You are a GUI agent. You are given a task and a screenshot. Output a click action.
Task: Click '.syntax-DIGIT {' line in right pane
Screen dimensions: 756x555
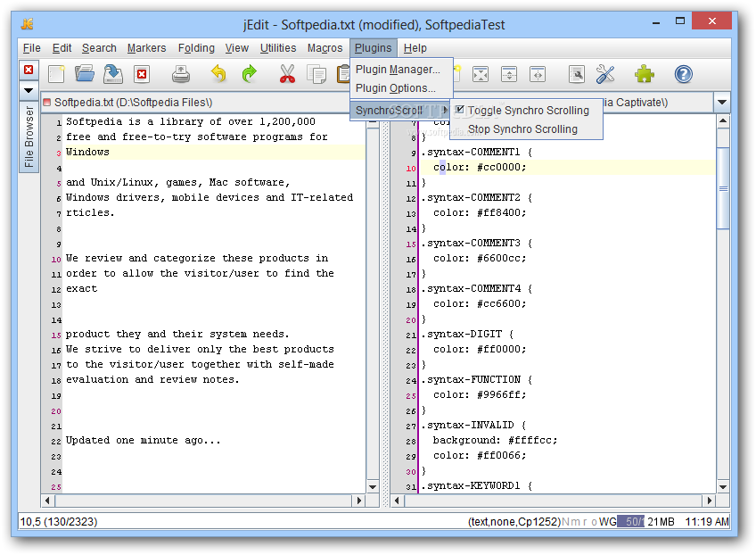click(468, 334)
